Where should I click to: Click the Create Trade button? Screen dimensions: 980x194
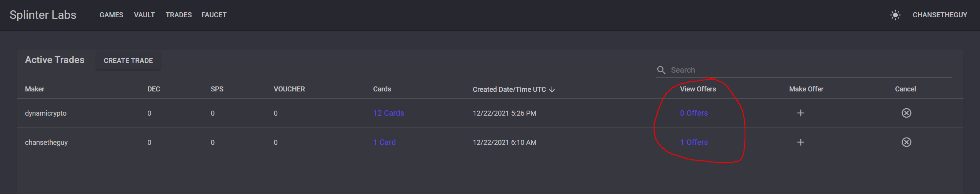pos(128,61)
